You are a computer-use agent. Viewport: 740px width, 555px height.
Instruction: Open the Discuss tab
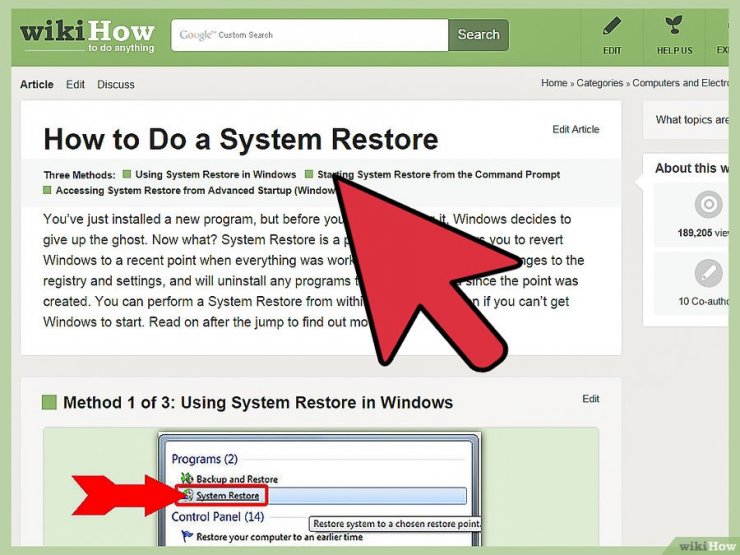(116, 84)
